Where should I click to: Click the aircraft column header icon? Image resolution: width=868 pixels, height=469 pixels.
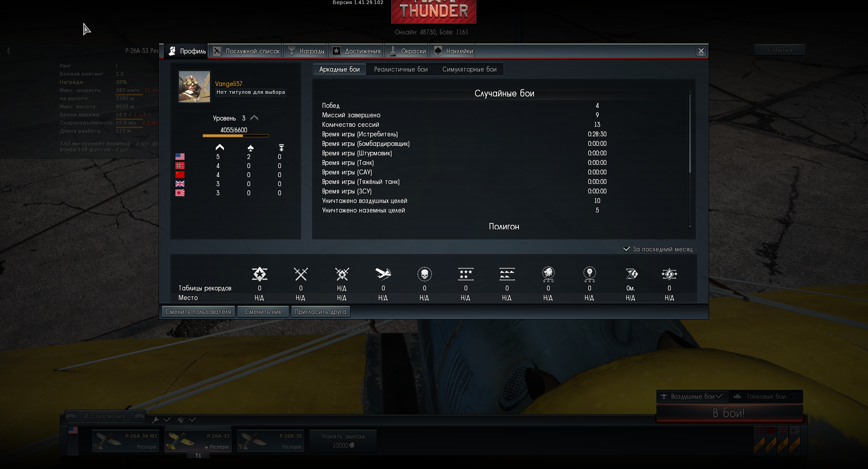(x=250, y=148)
